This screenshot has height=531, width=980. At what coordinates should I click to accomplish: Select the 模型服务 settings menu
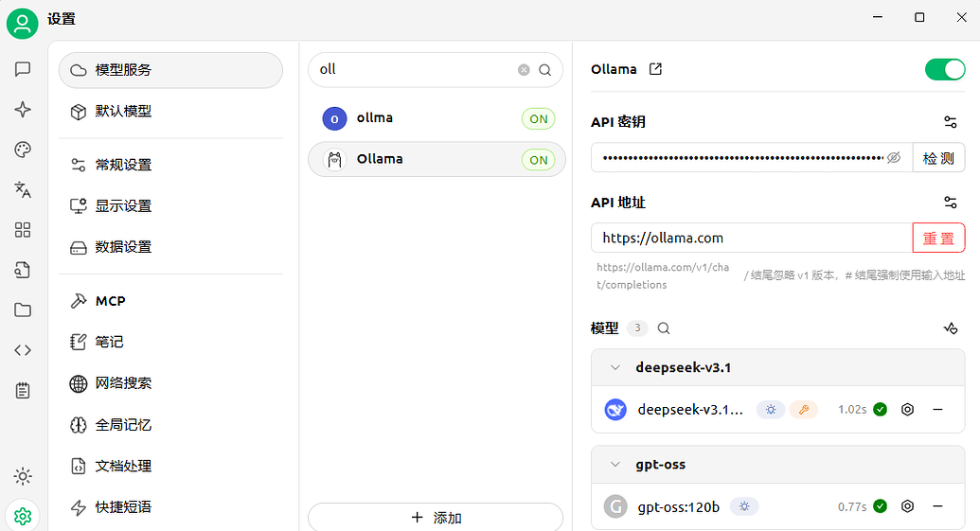point(170,70)
